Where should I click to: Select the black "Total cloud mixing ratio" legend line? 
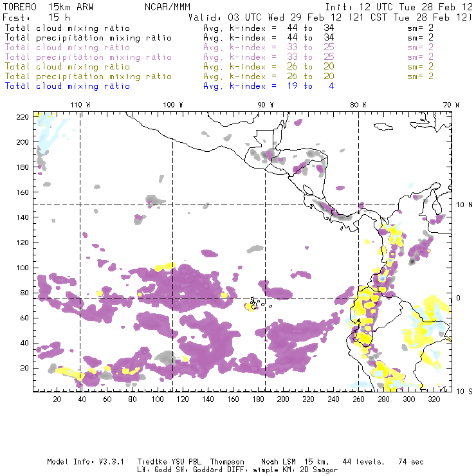68,28
